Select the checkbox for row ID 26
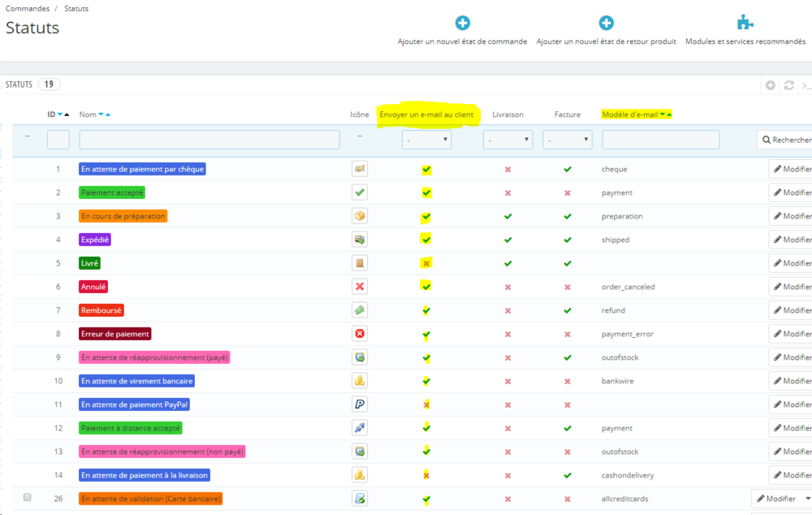The height and width of the screenshot is (515, 812). [28, 497]
